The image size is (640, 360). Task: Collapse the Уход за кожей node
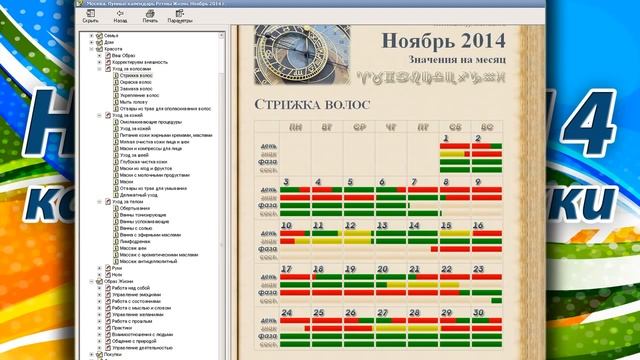pos(99,115)
